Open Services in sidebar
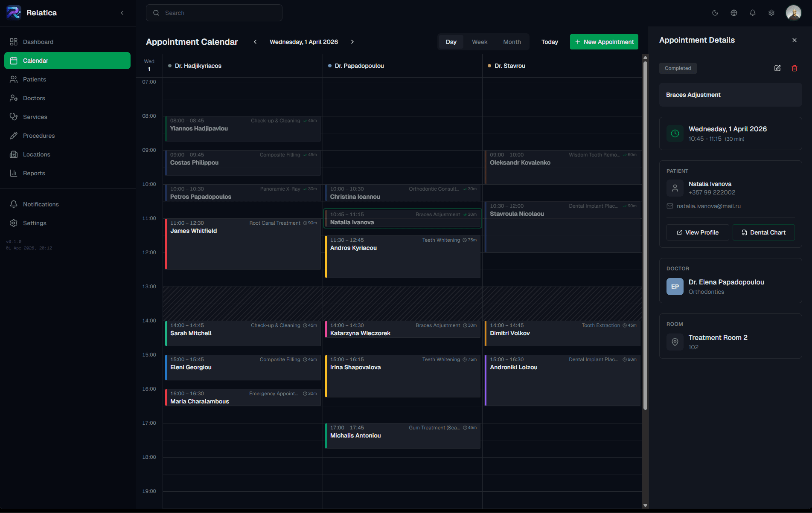This screenshot has width=812, height=513. pyautogui.click(x=67, y=117)
